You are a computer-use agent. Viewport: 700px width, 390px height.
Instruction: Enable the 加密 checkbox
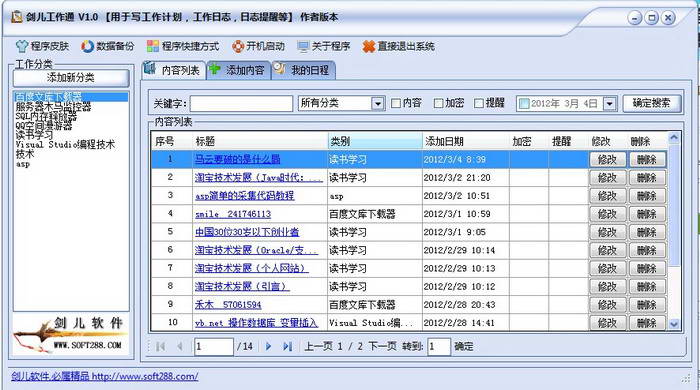[x=438, y=103]
